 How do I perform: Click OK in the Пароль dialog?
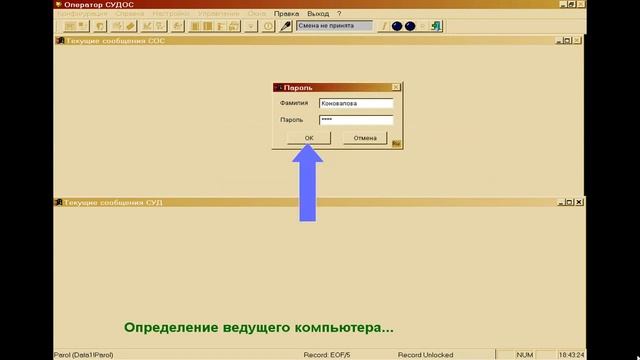309,138
